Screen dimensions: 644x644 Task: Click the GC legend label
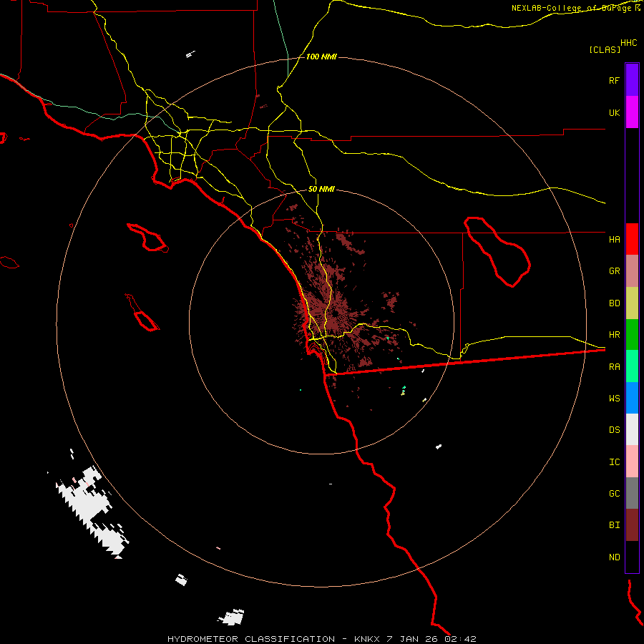point(614,494)
